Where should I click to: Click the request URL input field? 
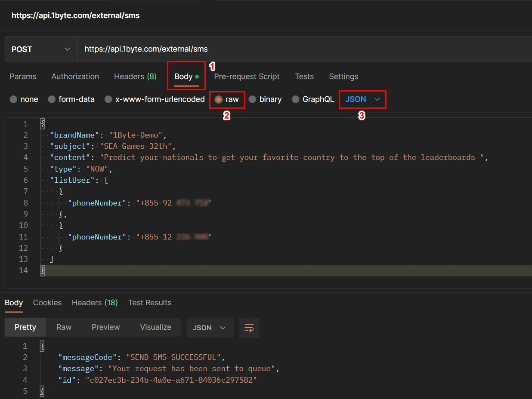(305, 49)
